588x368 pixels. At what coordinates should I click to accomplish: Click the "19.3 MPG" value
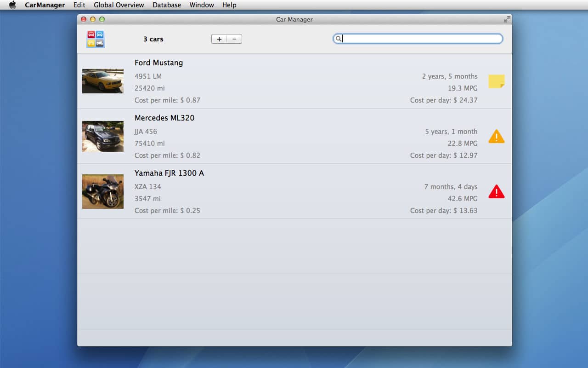click(463, 88)
